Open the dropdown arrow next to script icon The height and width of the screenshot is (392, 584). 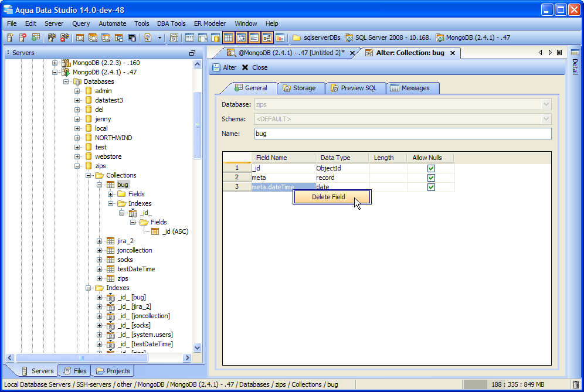click(x=160, y=38)
